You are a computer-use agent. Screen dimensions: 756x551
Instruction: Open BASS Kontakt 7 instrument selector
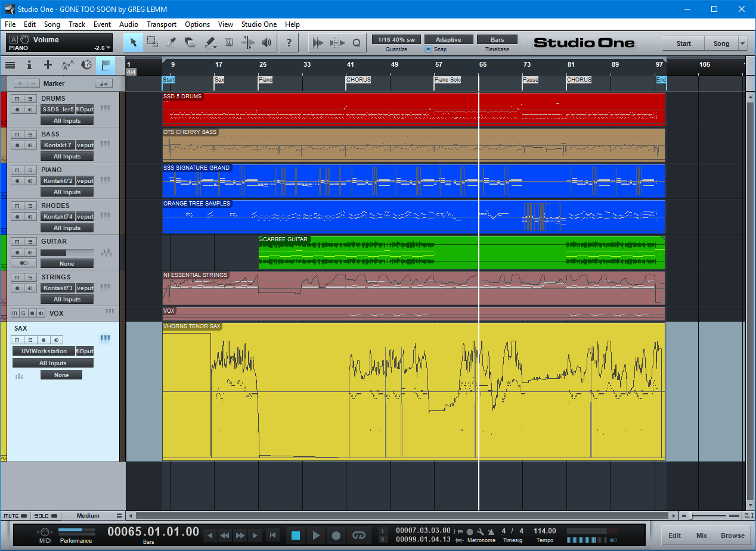[x=58, y=145]
